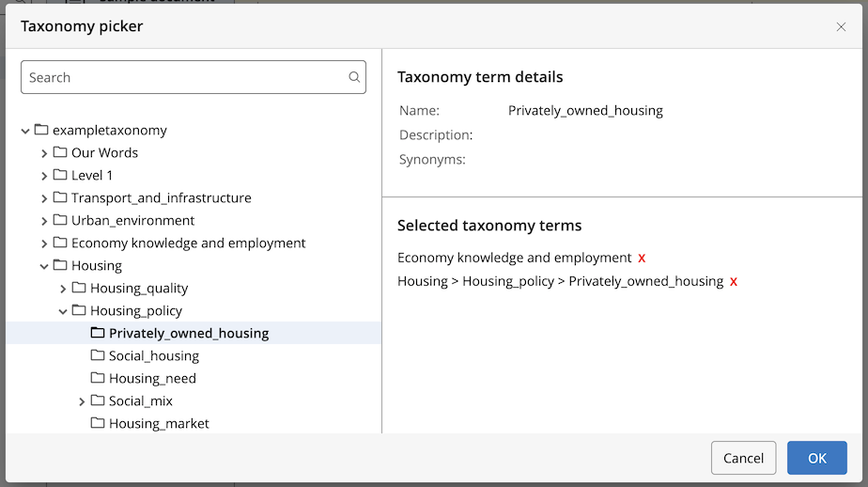Click the Housing_need folder icon
Image resolution: width=868 pixels, height=487 pixels.
click(x=98, y=378)
